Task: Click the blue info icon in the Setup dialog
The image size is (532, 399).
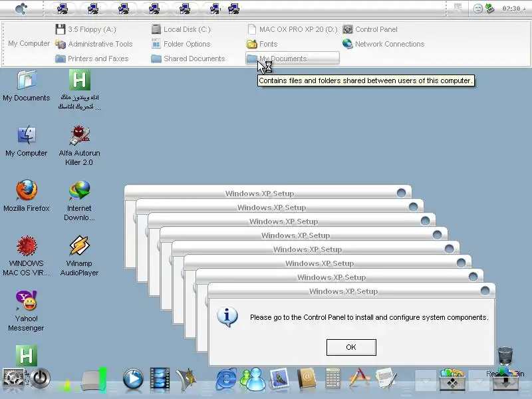Action: coord(227,317)
